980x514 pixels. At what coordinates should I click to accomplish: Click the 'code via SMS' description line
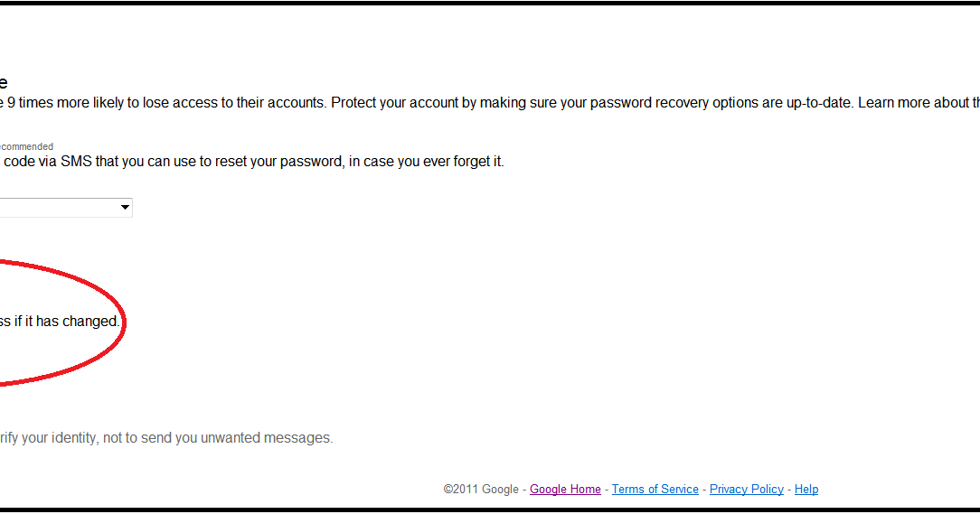[181, 162]
